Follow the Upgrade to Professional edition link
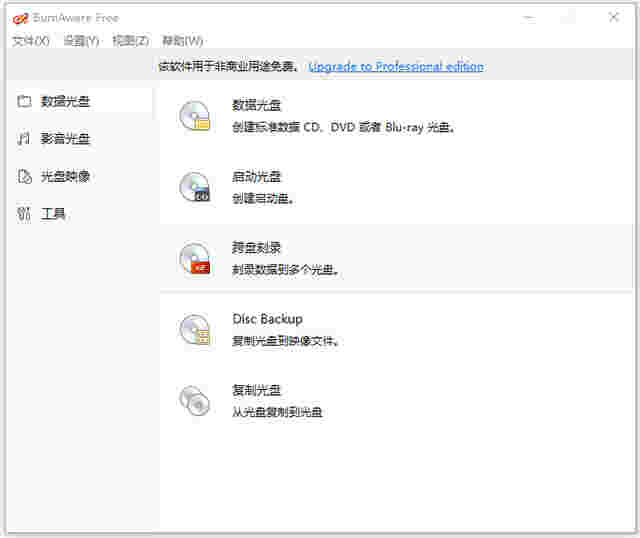640x538 pixels. 396,67
